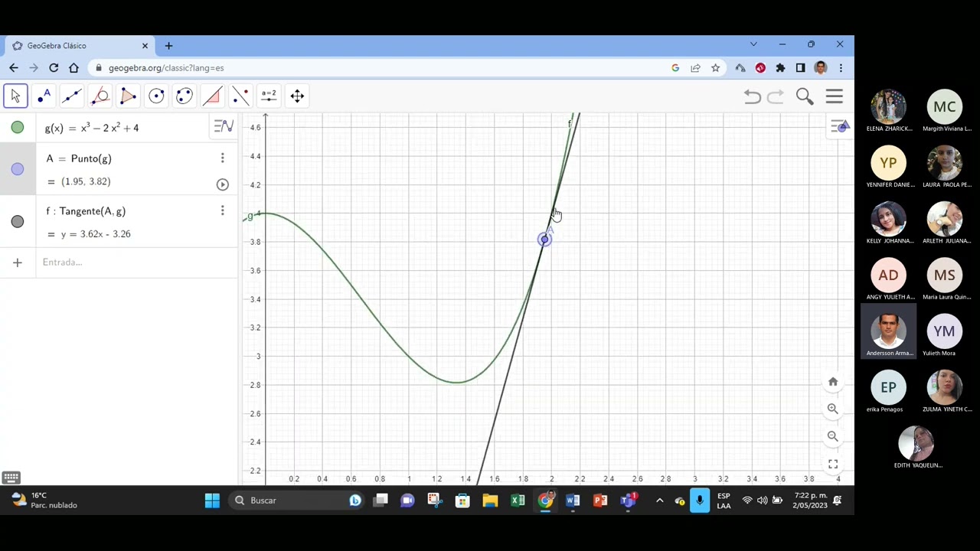Select the Move (arrow) tool
The image size is (980, 551).
[x=15, y=96]
